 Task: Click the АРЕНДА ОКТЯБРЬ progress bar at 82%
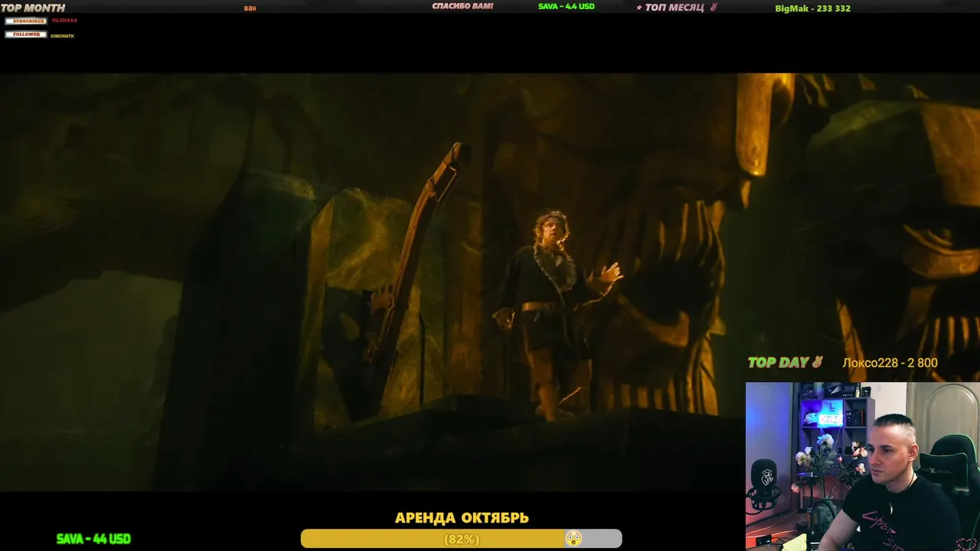tap(461, 539)
